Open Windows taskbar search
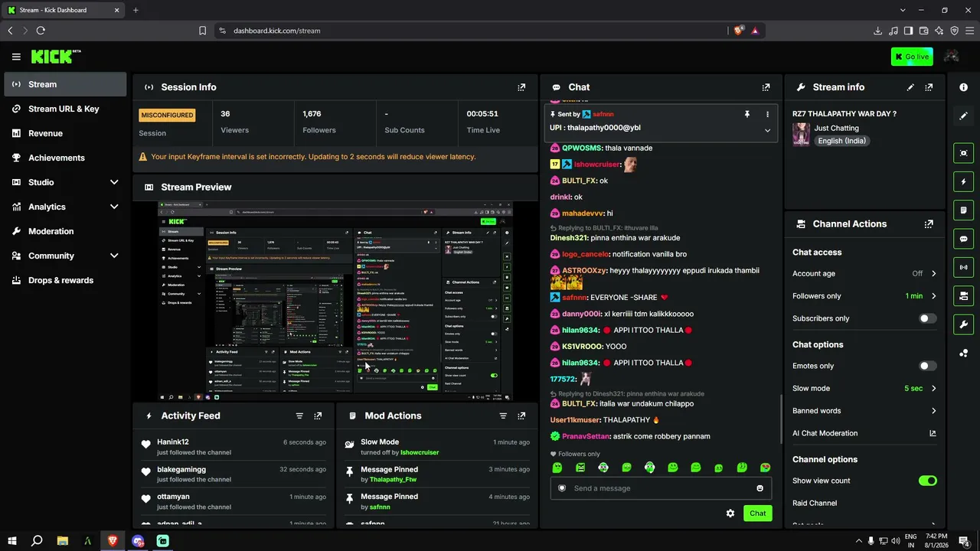980x551 pixels. pos(37,541)
